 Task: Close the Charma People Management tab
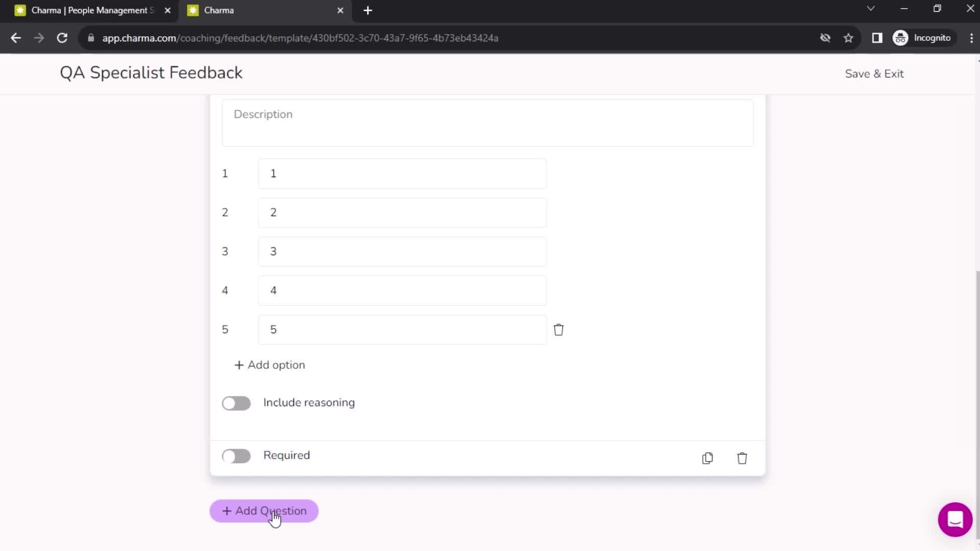pos(167,10)
